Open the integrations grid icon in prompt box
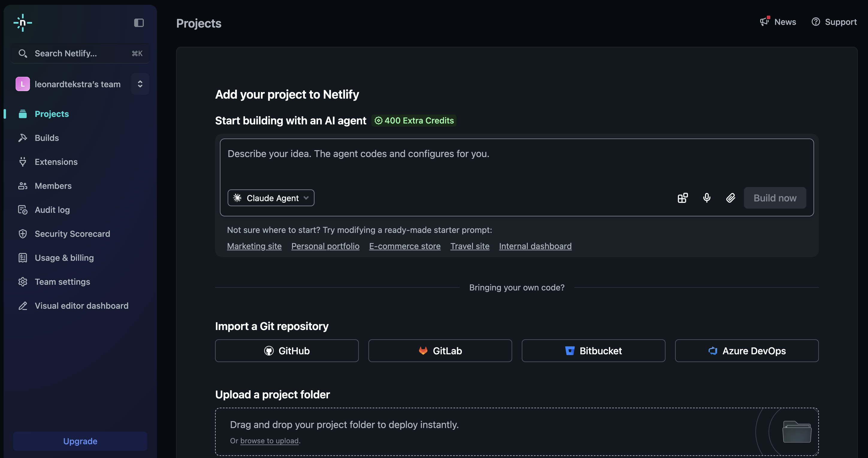868x458 pixels. tap(682, 198)
